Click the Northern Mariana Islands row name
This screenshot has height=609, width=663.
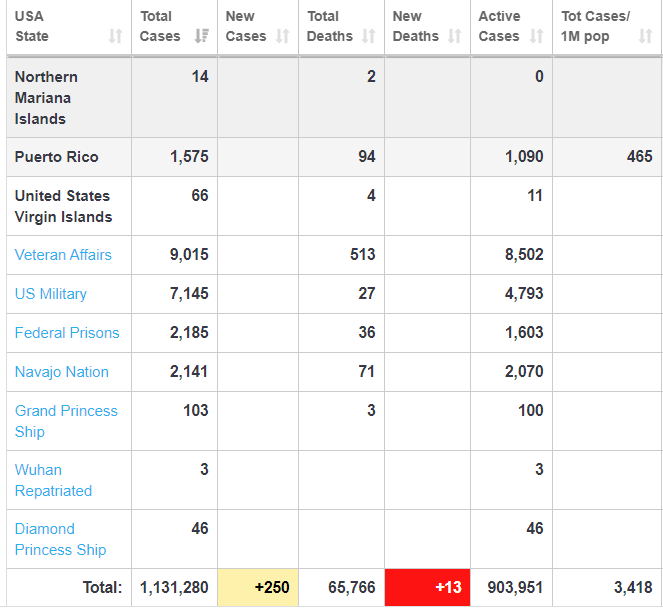(46, 97)
